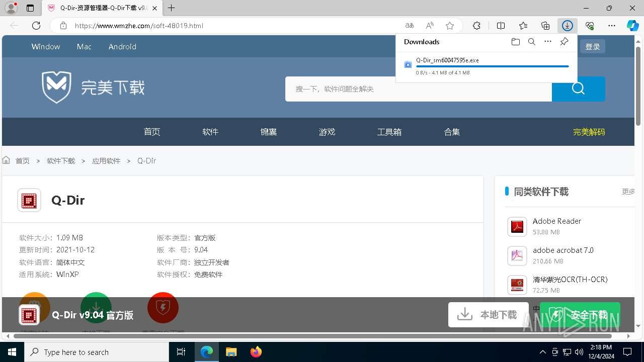Go to 首页 in navigation bar
644x362 pixels.
pyautogui.click(x=152, y=132)
